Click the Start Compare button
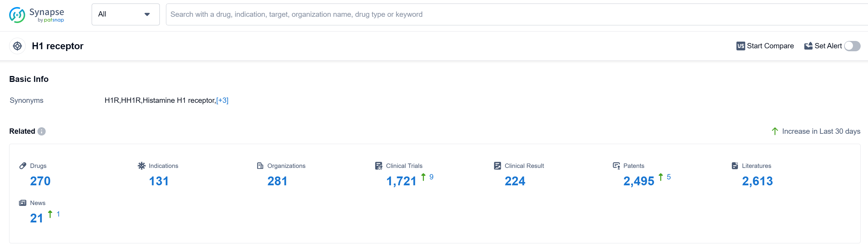Viewport: 868px width, 251px height. [x=770, y=46]
